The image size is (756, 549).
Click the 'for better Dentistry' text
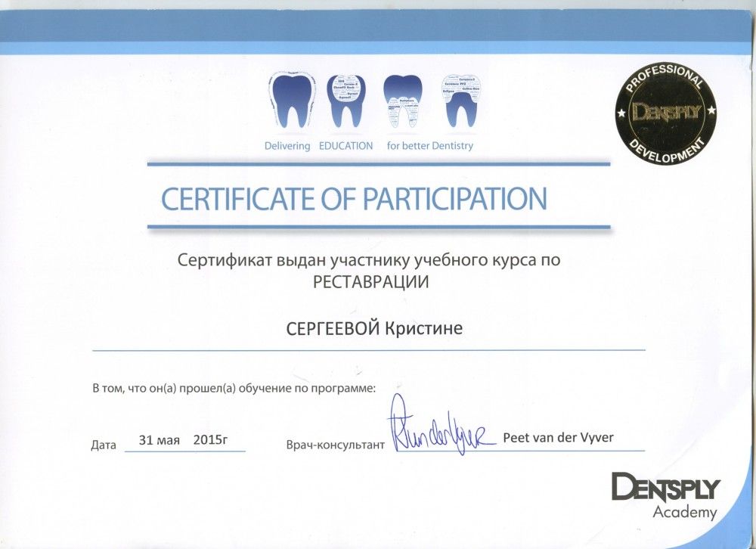coord(429,146)
